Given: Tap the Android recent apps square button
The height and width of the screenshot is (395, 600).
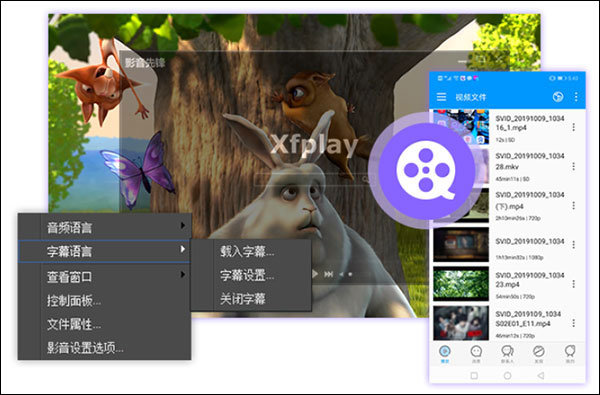Looking at the screenshot, I should click(474, 375).
